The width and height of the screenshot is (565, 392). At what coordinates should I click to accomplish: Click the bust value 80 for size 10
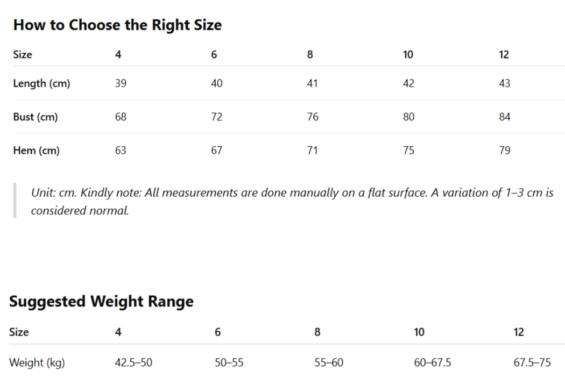tap(408, 117)
